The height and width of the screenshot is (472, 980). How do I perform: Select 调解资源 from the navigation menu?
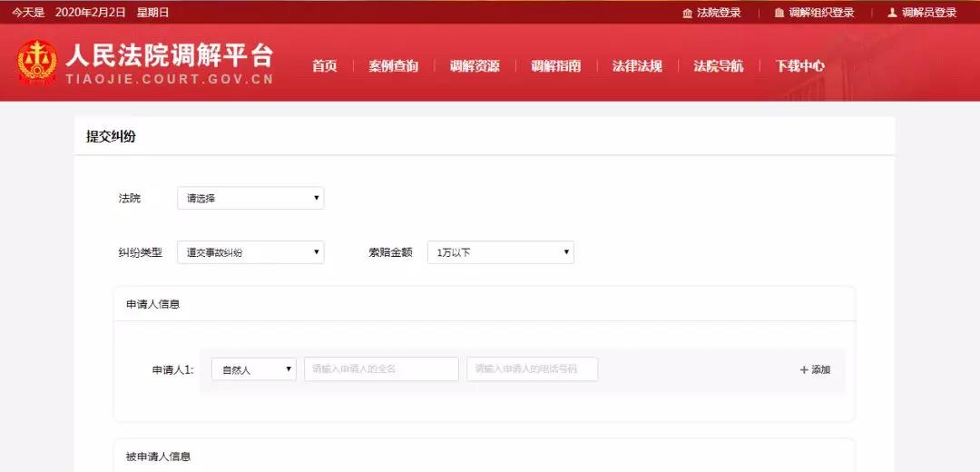(x=474, y=66)
